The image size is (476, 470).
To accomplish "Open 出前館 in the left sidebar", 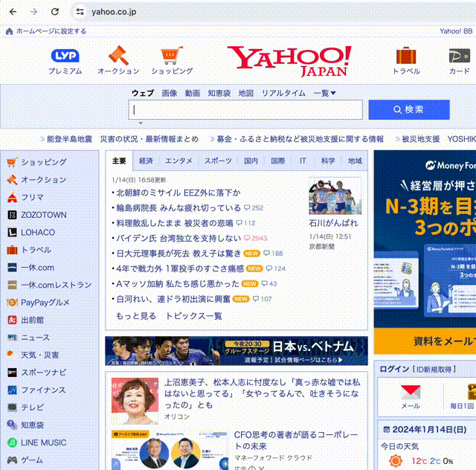I will (x=32, y=320).
